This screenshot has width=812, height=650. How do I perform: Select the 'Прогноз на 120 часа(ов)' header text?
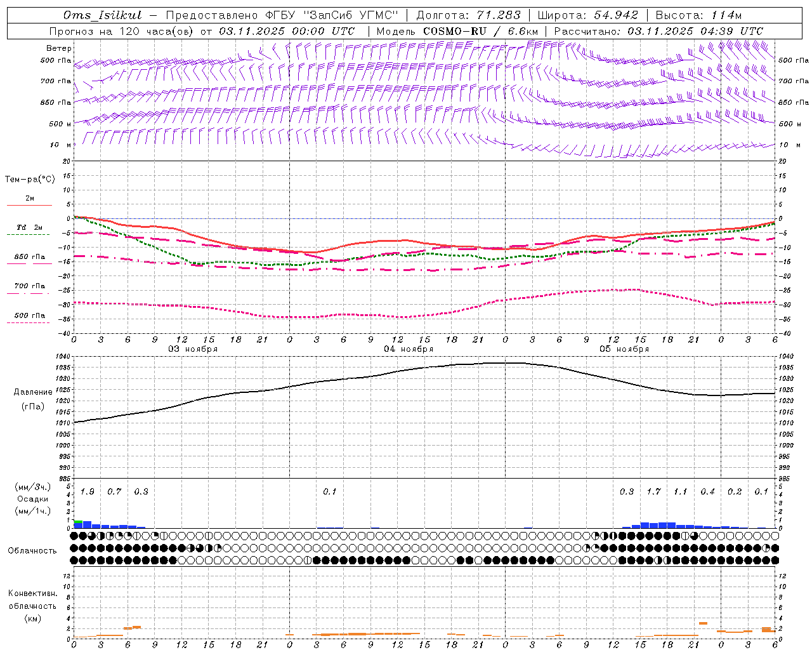pos(122,31)
